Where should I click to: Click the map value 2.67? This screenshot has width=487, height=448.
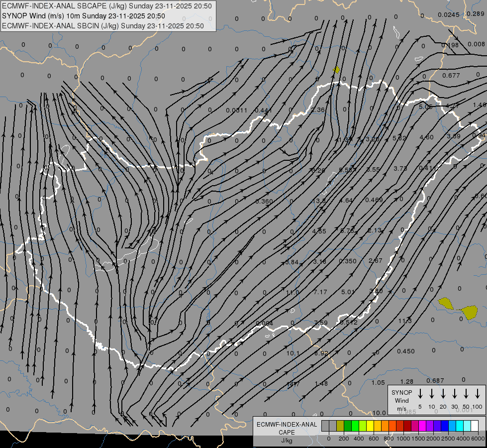(375, 260)
